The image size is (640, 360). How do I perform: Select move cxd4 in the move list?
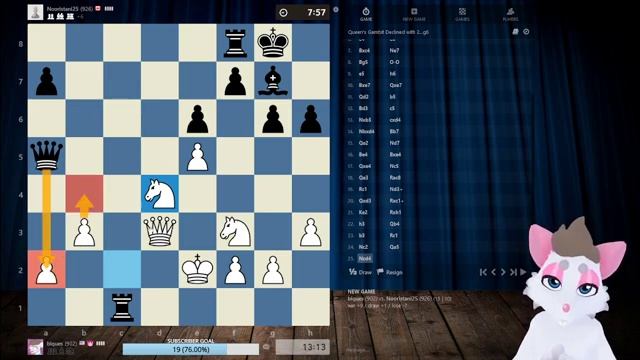pos(395,120)
